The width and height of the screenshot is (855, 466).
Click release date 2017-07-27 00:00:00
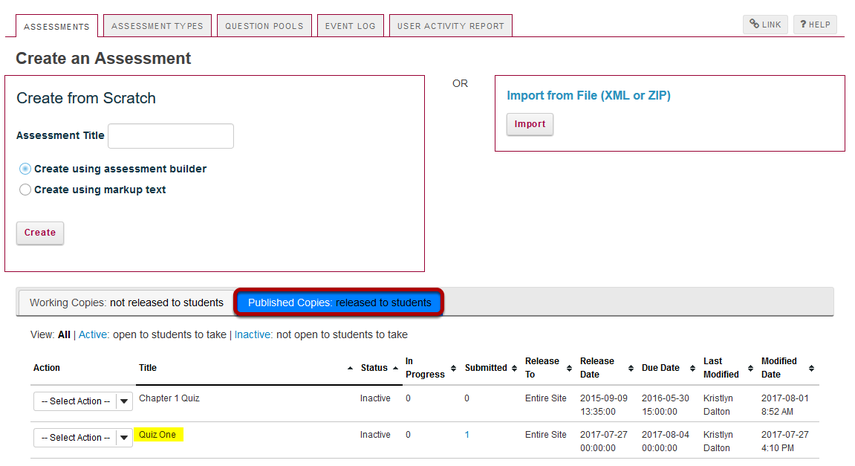[604, 441]
